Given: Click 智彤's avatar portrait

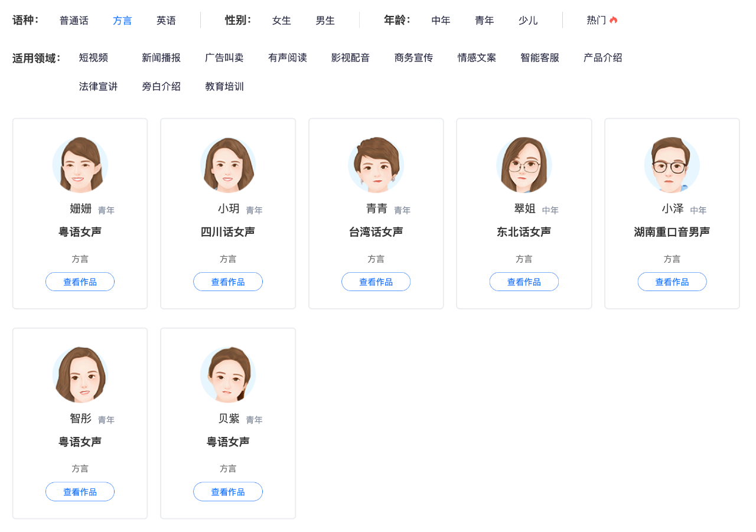Looking at the screenshot, I should coord(80,374).
